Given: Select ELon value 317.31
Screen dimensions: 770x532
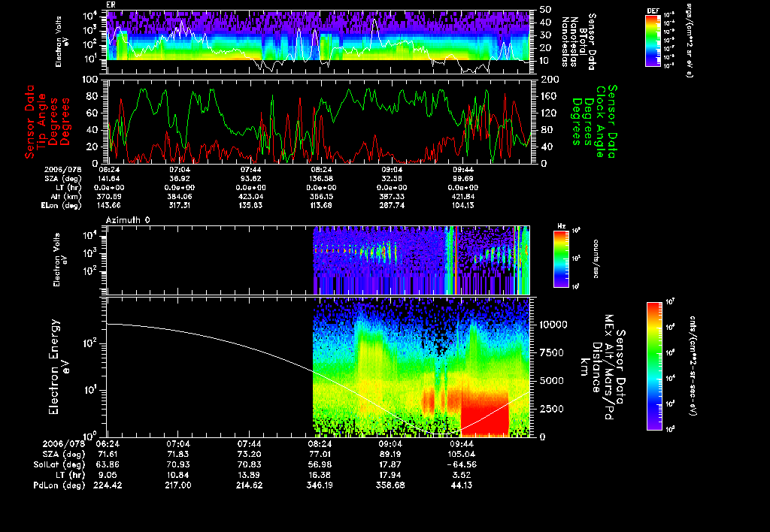Looking at the screenshot, I should [180, 206].
